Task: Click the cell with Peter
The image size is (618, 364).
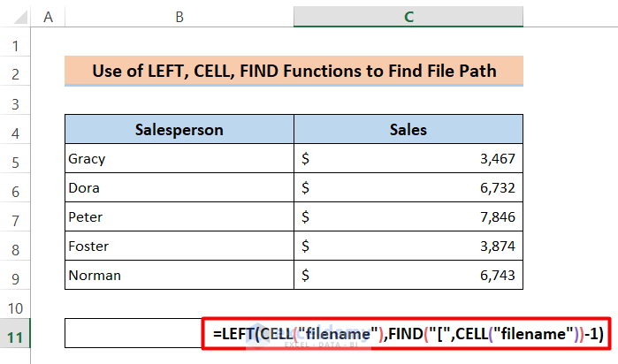Action: [179, 217]
